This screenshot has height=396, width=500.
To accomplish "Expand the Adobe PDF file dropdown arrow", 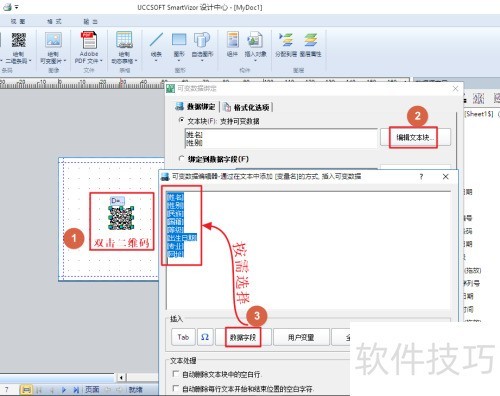I will (x=101, y=61).
